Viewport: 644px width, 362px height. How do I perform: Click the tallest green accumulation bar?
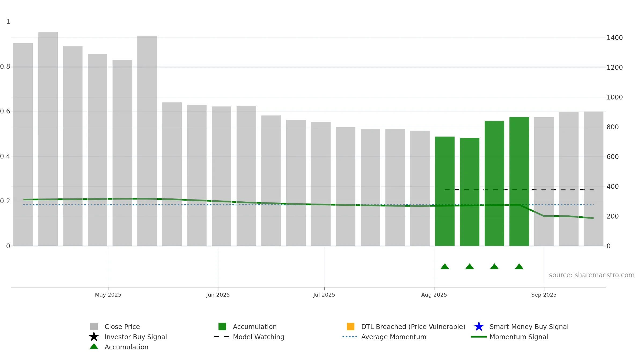click(519, 181)
